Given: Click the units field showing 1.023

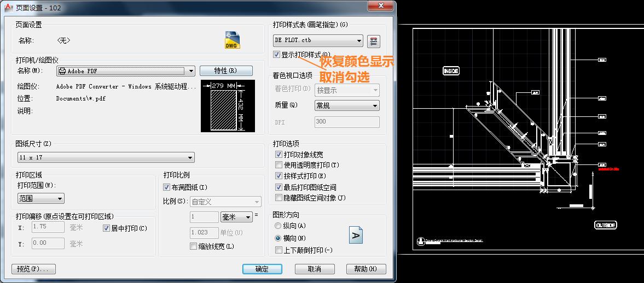Looking at the screenshot, I should (204, 232).
